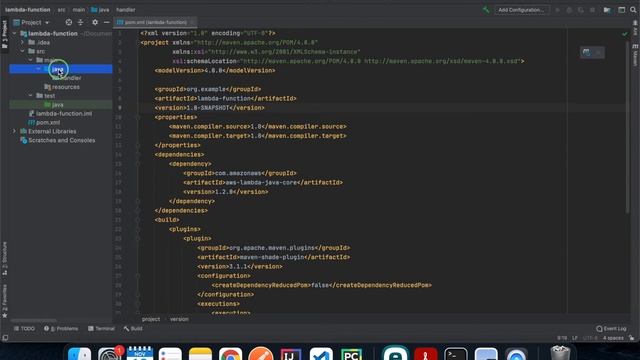Click the LF line separator widget

coord(575,338)
